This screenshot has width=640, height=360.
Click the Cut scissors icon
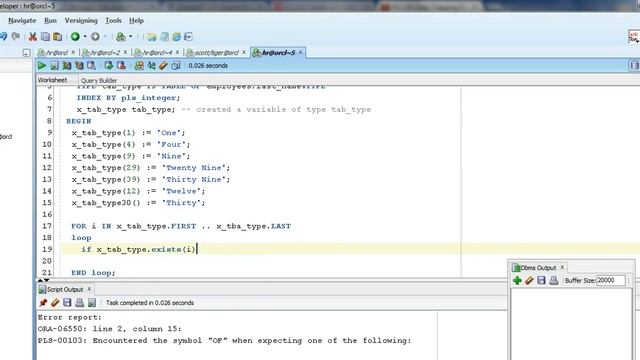[33, 37]
